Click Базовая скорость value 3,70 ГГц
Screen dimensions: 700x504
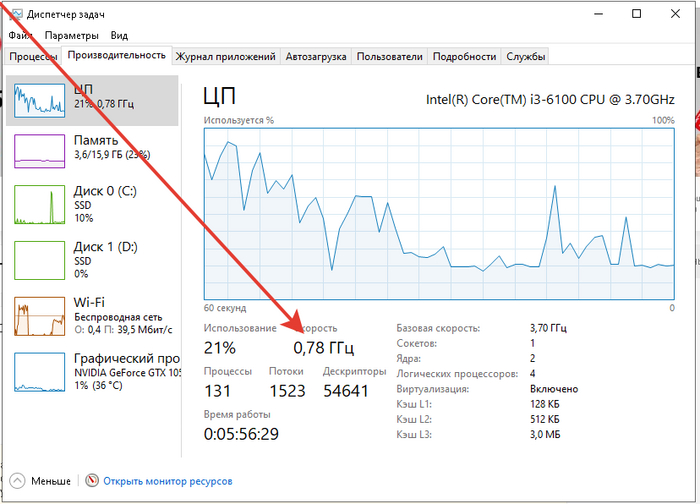pos(548,328)
